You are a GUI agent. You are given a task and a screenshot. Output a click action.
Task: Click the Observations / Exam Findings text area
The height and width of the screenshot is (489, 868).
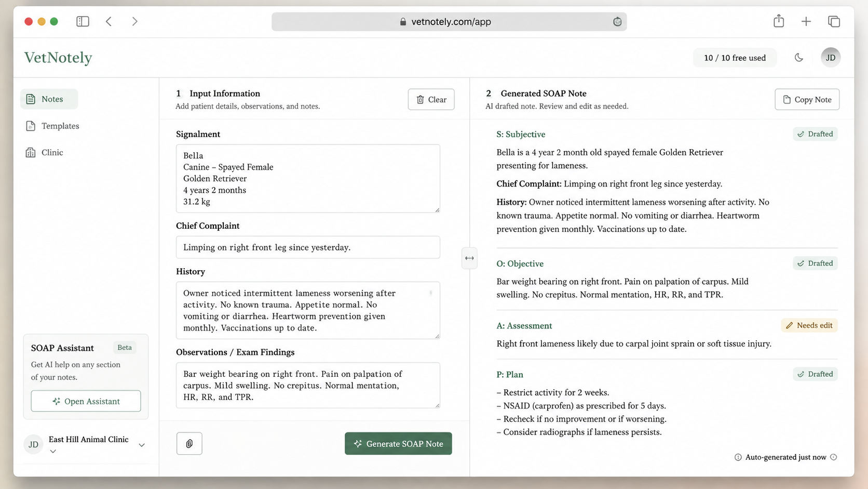tap(308, 385)
